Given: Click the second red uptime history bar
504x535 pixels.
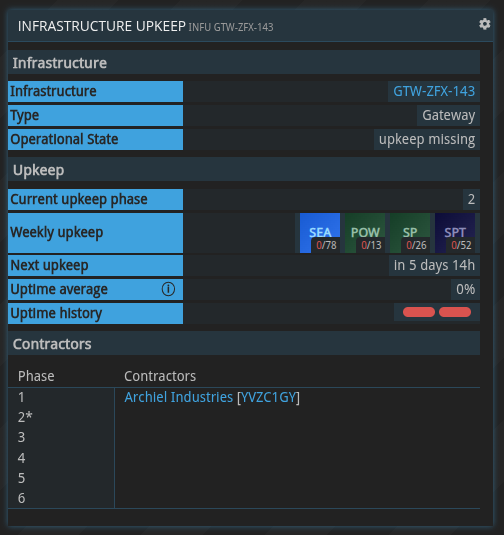Looking at the screenshot, I should [455, 312].
